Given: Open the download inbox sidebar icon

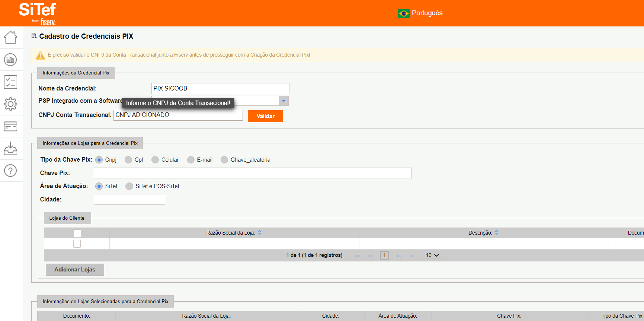Looking at the screenshot, I should click(10, 148).
